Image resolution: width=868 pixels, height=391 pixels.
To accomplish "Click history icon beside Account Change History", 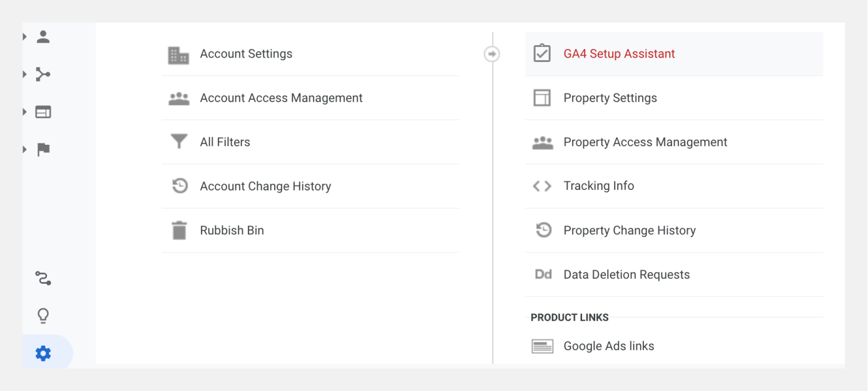I will (x=180, y=186).
